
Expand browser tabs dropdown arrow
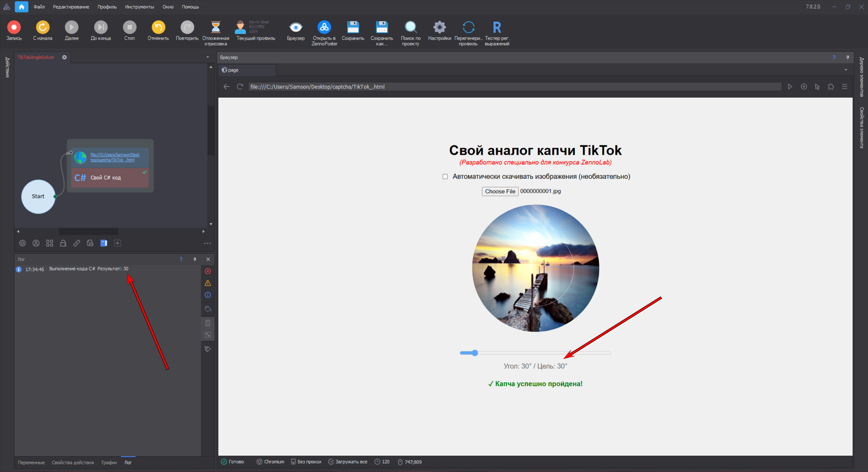pos(846,70)
